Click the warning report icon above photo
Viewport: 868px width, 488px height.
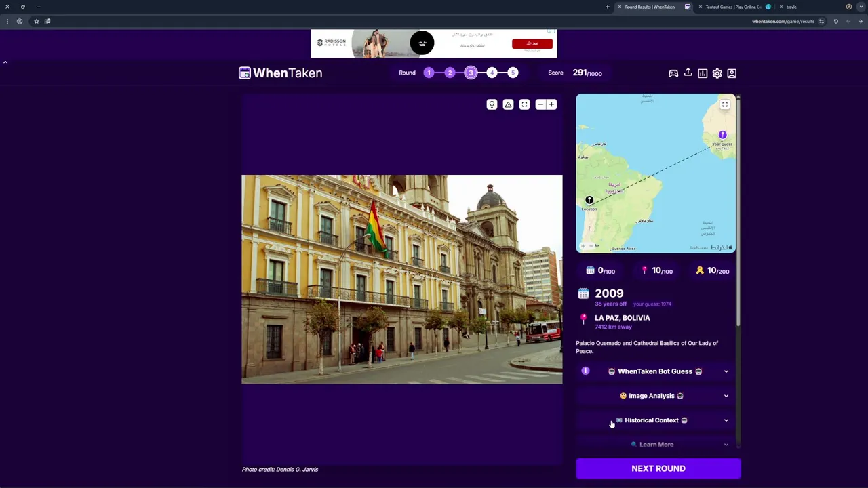tap(508, 104)
